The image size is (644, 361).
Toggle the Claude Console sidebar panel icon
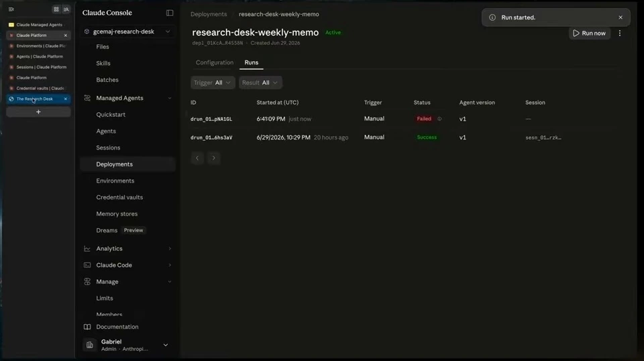tap(170, 13)
